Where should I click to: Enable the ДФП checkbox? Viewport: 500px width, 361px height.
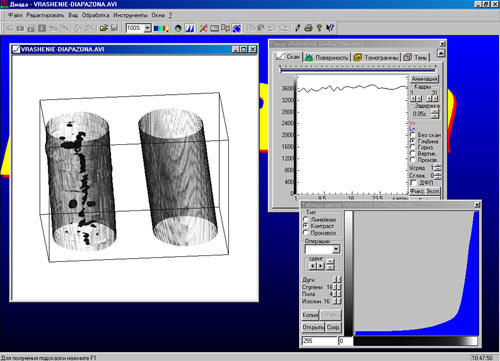(x=414, y=183)
